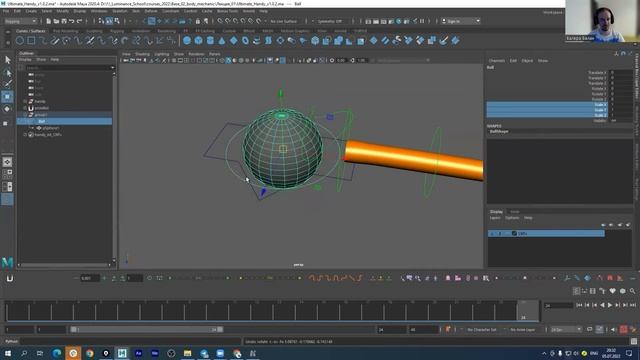Click the NURBS square shelf icon
Image resolution: width=640 pixels, height=360 pixels.
(x=31, y=40)
